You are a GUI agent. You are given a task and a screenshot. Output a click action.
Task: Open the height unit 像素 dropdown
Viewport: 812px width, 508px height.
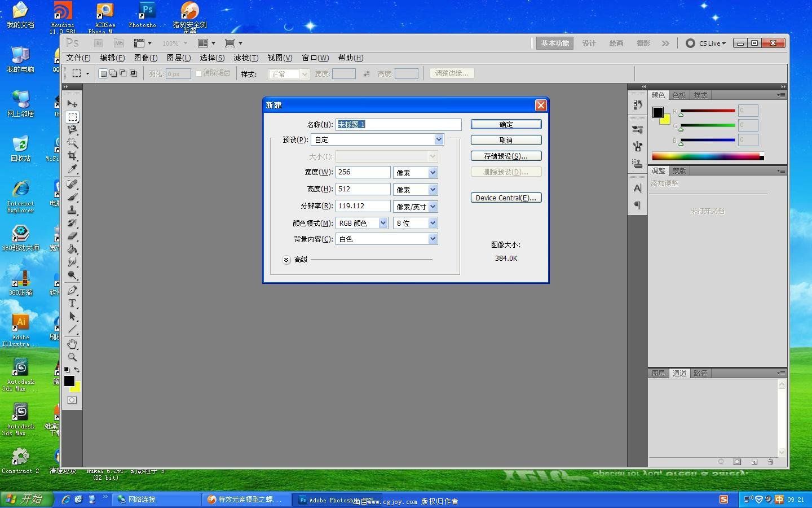[x=416, y=190]
